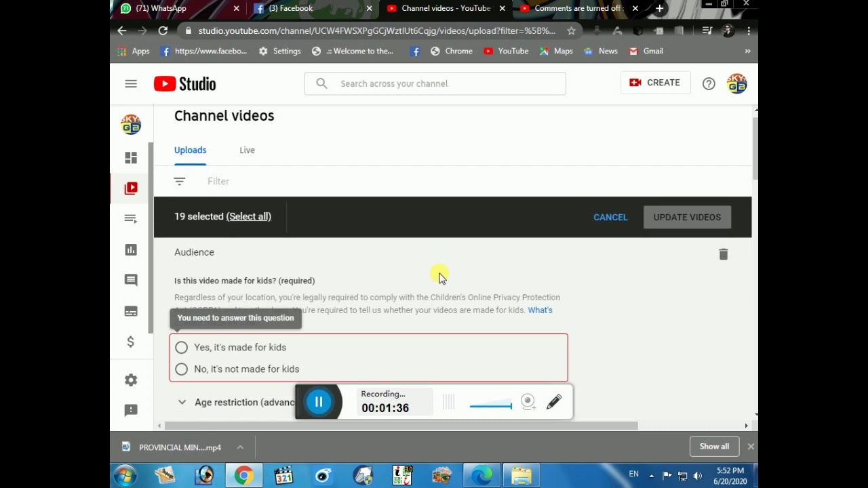Click the YouTube Studio logo
Image resolution: width=868 pixels, height=488 pixels.
(184, 84)
